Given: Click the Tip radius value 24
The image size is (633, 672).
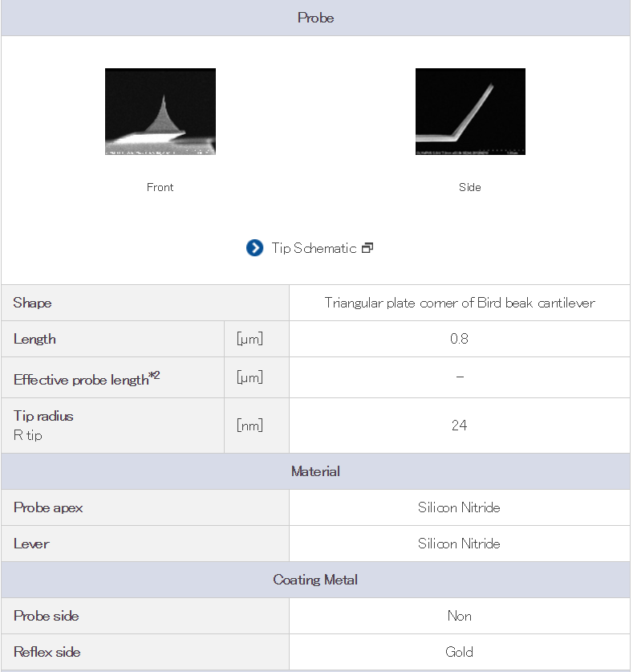Looking at the screenshot, I should (x=460, y=426).
